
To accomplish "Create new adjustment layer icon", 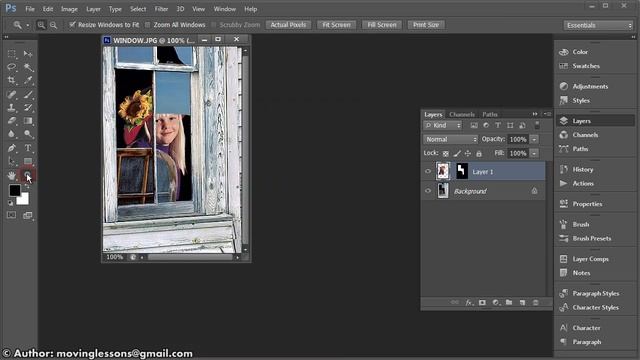I will [x=496, y=302].
